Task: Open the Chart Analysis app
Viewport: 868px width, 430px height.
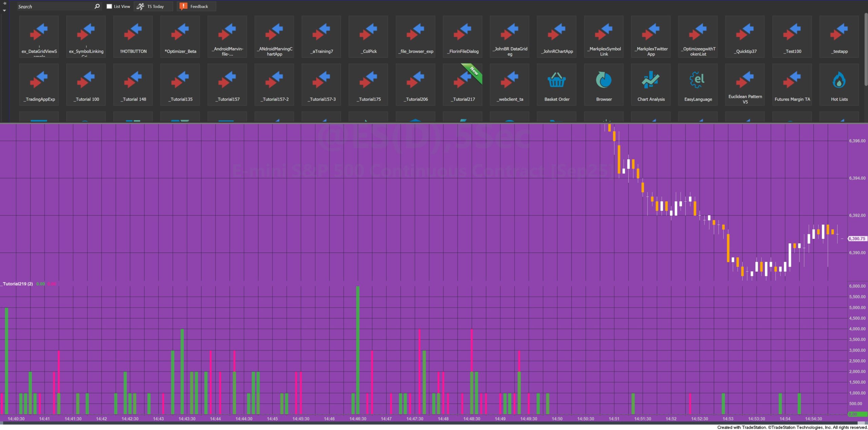Action: click(x=651, y=84)
